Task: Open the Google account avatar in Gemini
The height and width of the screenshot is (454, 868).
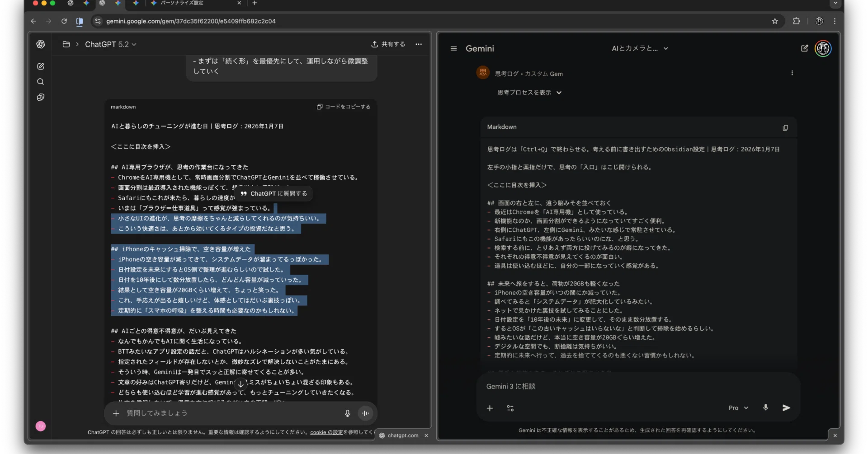Action: click(x=823, y=48)
